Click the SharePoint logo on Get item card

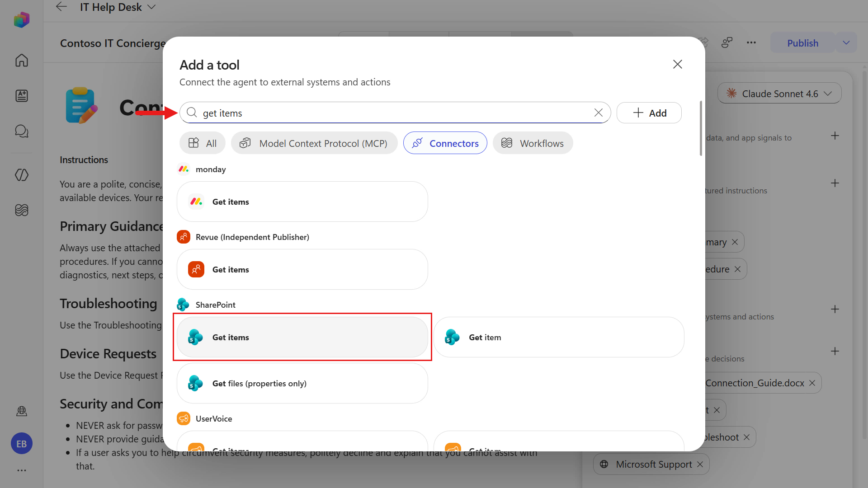pos(452,337)
